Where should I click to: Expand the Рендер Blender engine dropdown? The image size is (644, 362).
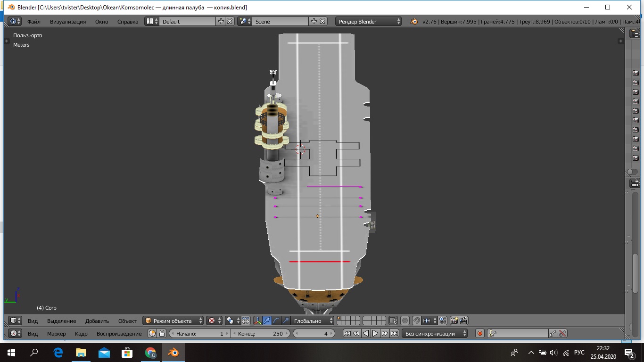coord(369,21)
